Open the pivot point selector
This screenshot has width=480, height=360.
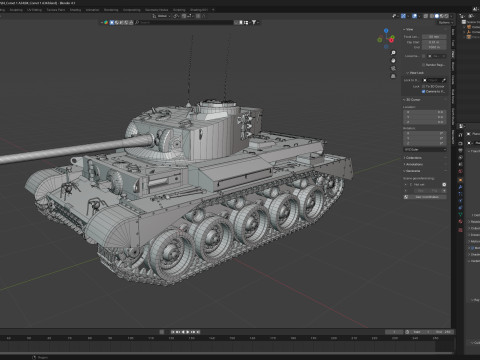click(176, 16)
